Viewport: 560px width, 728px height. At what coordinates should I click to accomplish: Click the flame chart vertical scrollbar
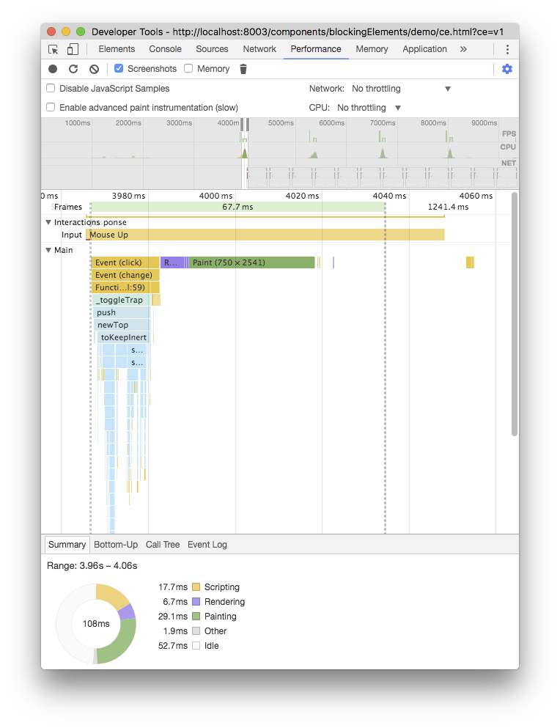[515, 314]
